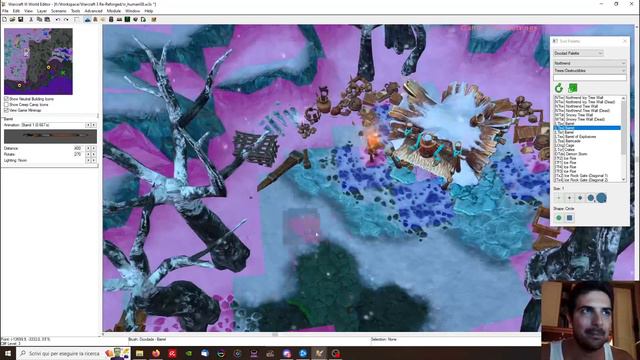Select Barrel of Explosives in doodad list

click(x=587, y=137)
